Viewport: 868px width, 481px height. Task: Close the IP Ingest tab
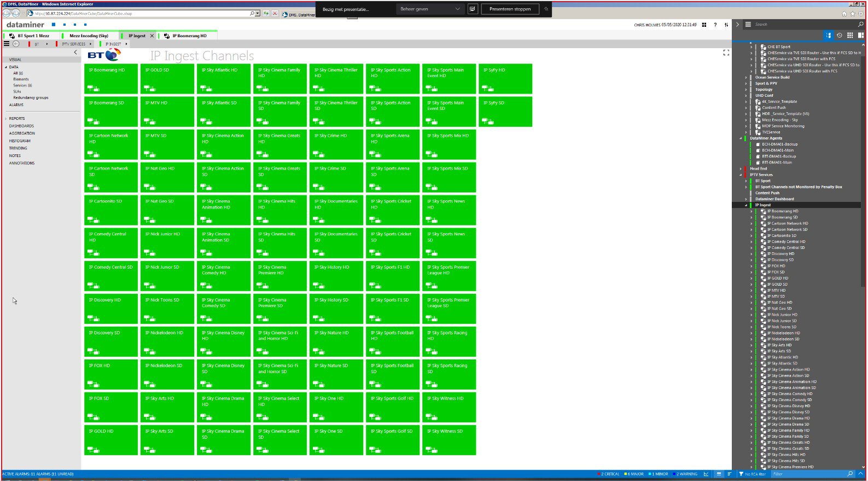(x=152, y=36)
